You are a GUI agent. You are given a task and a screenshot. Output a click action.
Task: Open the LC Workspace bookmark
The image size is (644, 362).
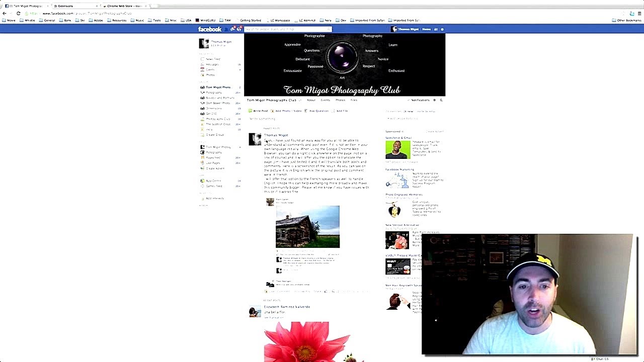[x=278, y=21]
